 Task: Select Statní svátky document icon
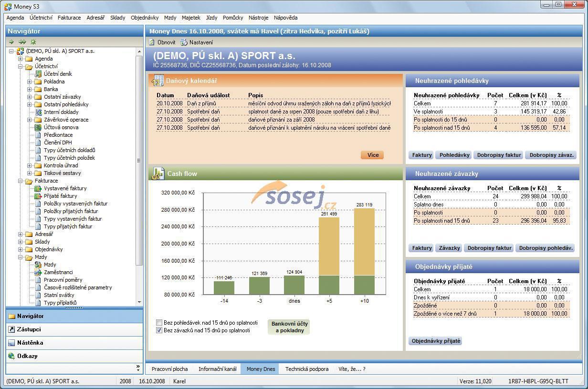coord(38,295)
